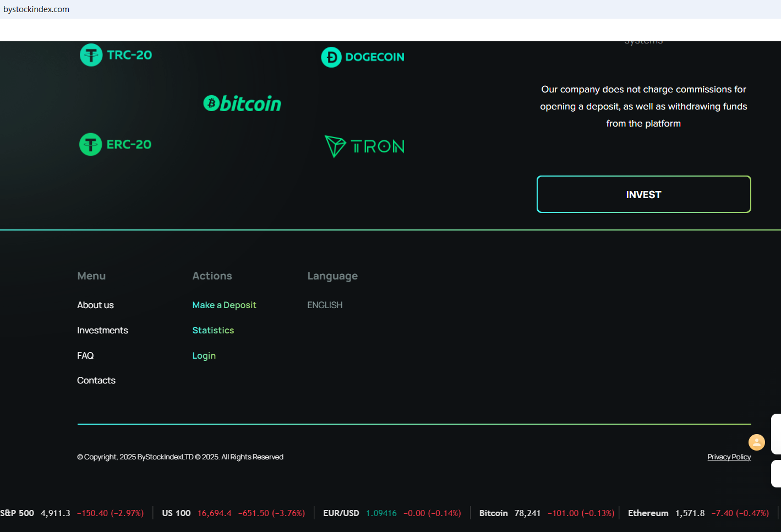Click the Ethereum ticker entry
The height and width of the screenshot is (532, 781).
pyautogui.click(x=698, y=513)
